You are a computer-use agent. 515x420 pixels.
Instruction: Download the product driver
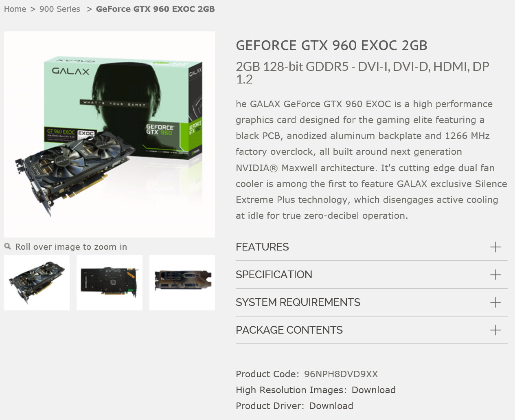[x=331, y=406]
